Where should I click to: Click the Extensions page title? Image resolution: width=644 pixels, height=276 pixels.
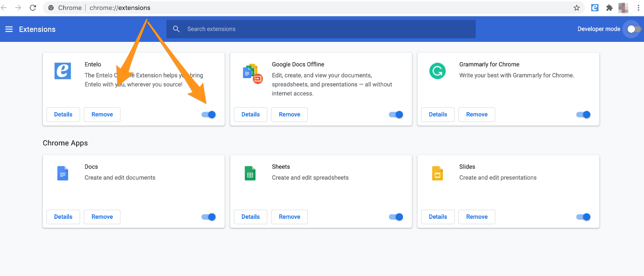[x=37, y=29]
